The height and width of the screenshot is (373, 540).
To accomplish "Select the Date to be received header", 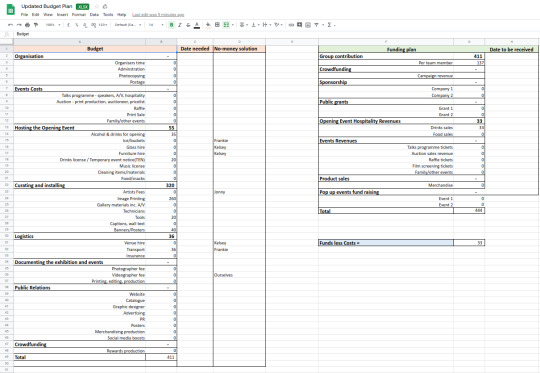I will pyautogui.click(x=511, y=49).
